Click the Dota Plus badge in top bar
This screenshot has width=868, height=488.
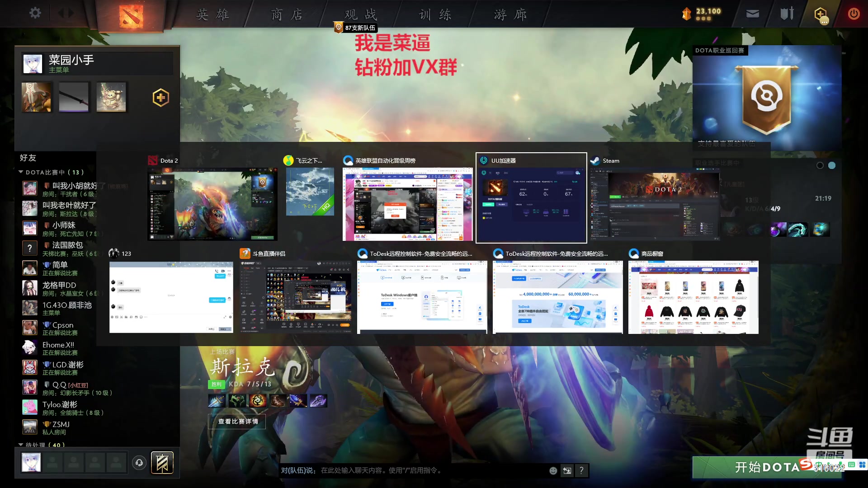pyautogui.click(x=821, y=14)
